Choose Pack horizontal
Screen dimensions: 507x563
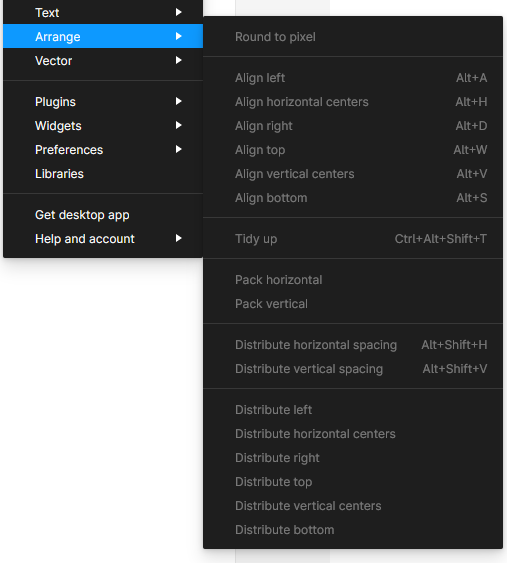353,280
